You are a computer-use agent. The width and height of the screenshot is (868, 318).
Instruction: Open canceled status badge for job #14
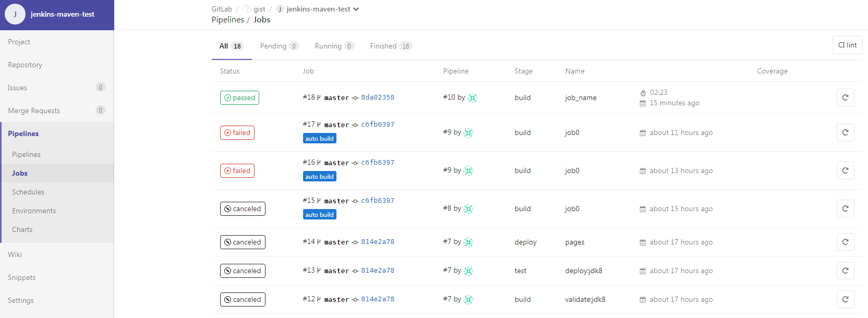(x=243, y=242)
